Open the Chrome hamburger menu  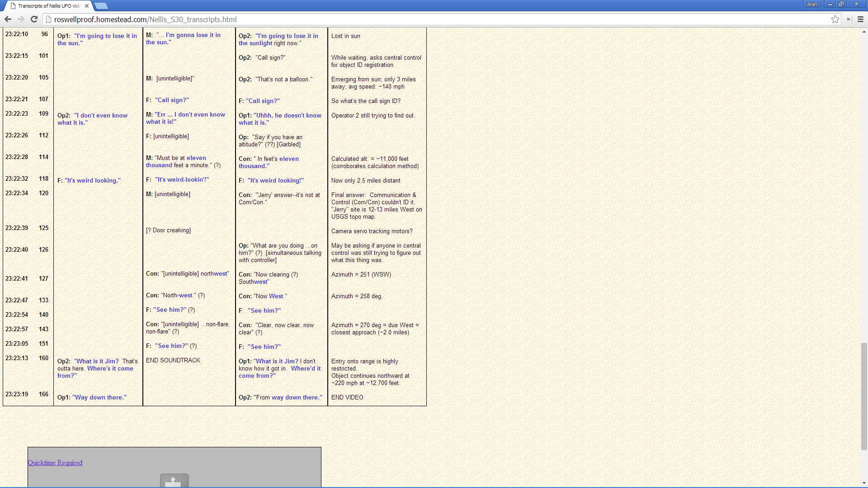click(860, 19)
